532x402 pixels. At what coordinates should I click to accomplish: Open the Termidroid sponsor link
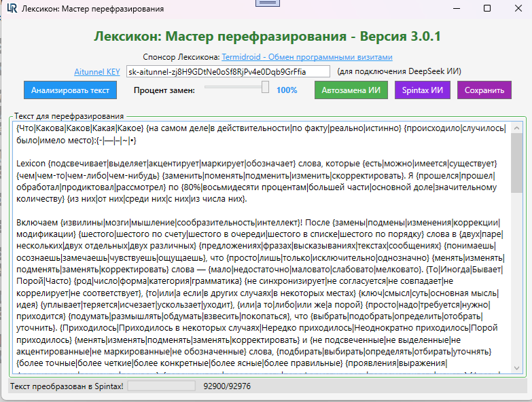pos(307,57)
